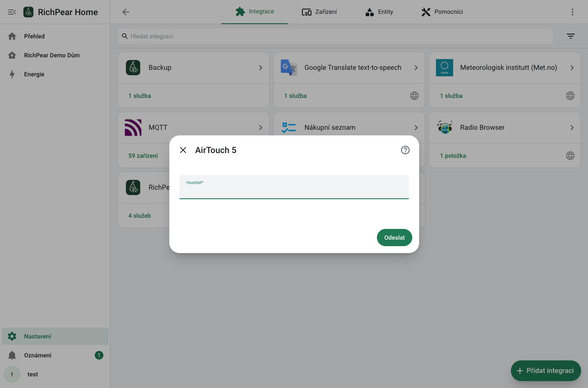Open 1 služba link under Met.no
Image resolution: width=588 pixels, height=388 pixels.
451,96
